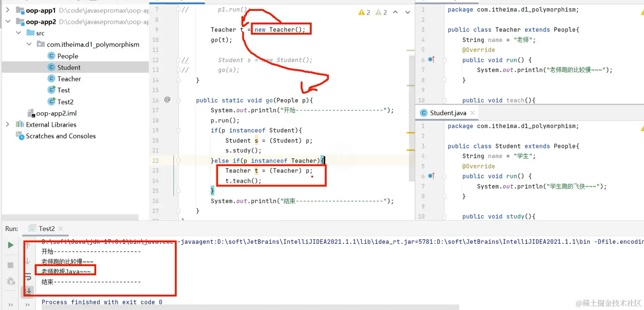The height and width of the screenshot is (310, 644).
Task: Toggle scroll to end in Run console
Action: [28, 291]
